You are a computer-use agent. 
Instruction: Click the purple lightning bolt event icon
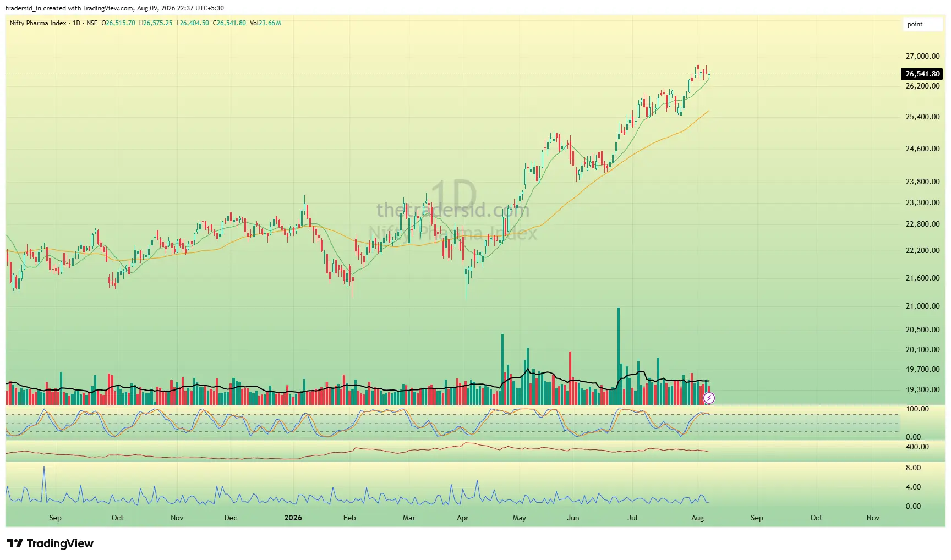coord(709,398)
